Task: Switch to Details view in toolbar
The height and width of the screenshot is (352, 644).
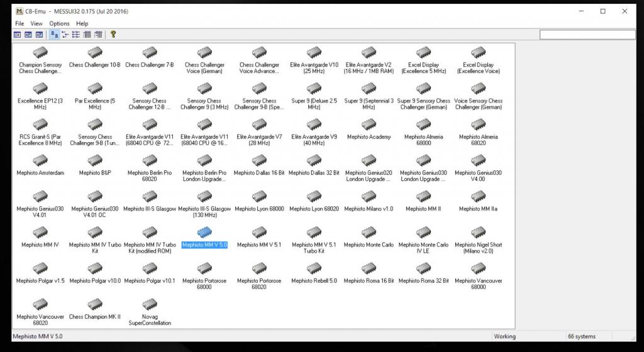Action: [x=87, y=35]
